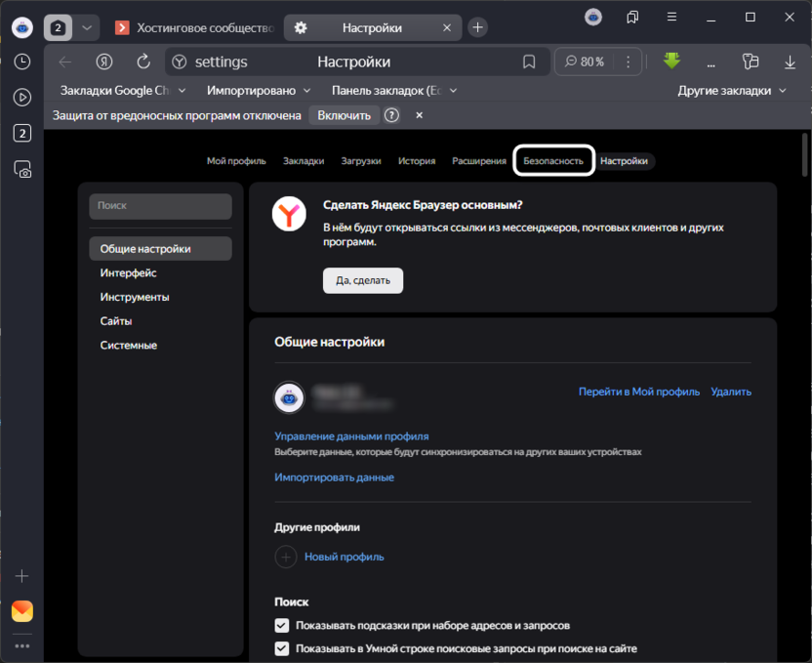This screenshot has height=663, width=812.
Task: Open the hidden extensions ellipsis
Action: coord(711,64)
